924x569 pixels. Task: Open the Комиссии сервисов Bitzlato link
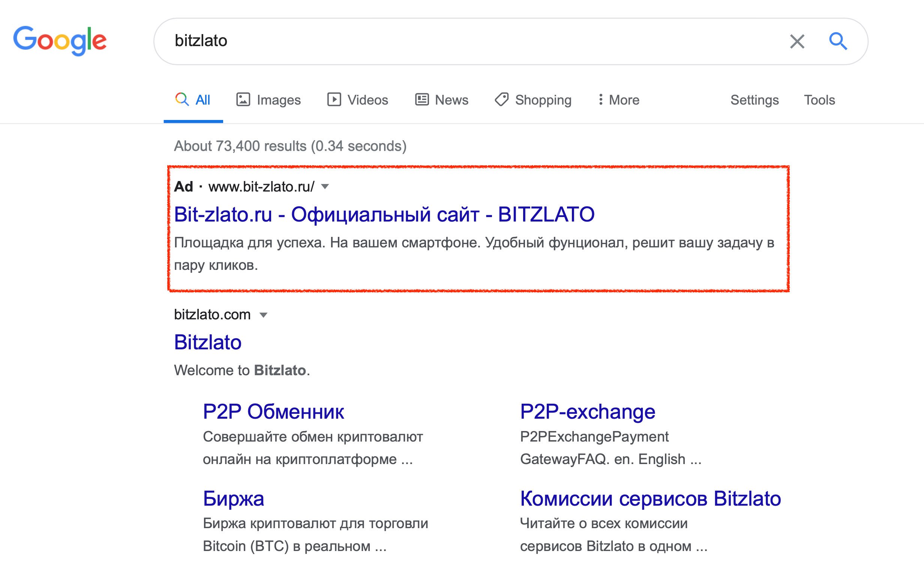pyautogui.click(x=650, y=499)
